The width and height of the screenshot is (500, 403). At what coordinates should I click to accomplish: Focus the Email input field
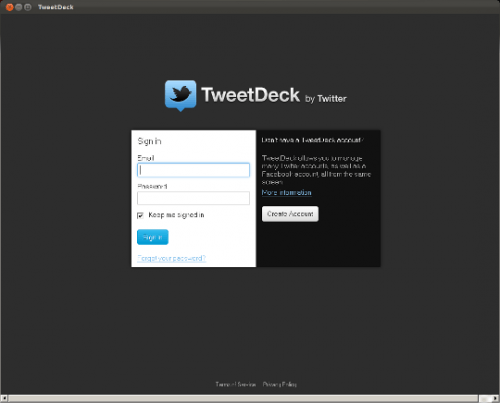click(x=193, y=170)
